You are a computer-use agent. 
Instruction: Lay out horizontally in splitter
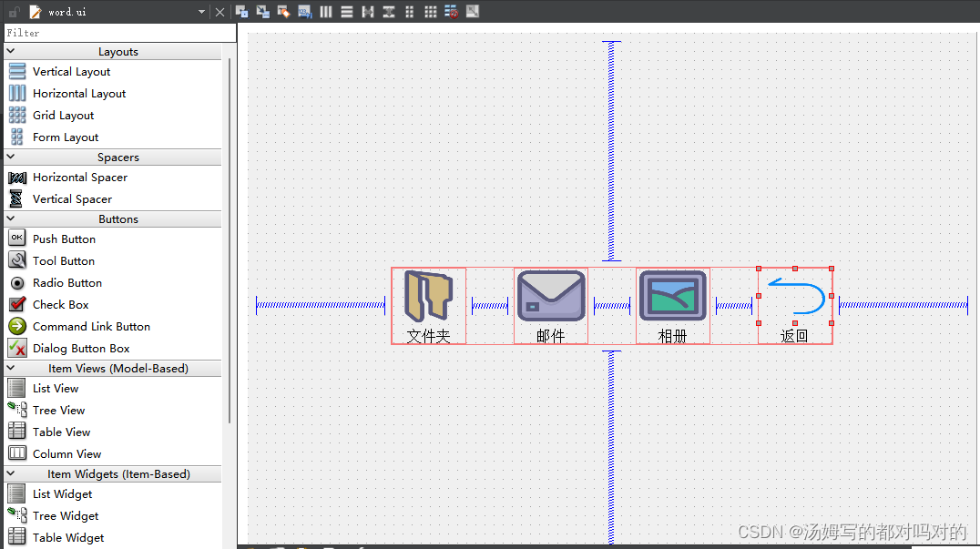click(x=368, y=11)
